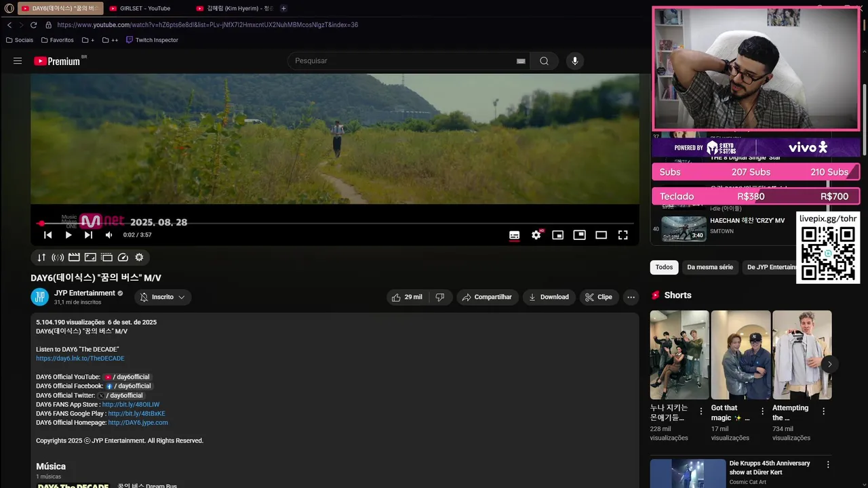Like the video with 29 mil likes
This screenshot has width=868, height=488.
pyautogui.click(x=407, y=297)
